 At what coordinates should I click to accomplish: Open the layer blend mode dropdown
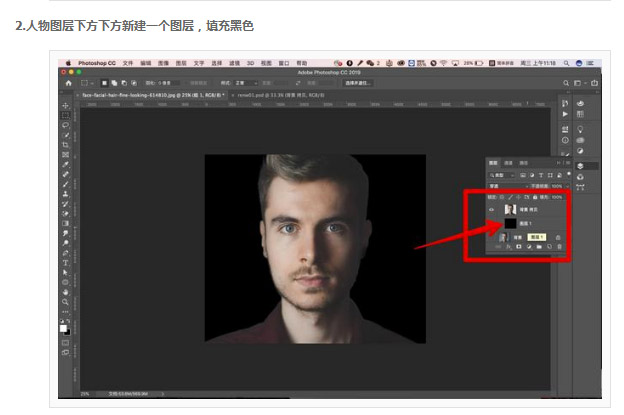507,186
